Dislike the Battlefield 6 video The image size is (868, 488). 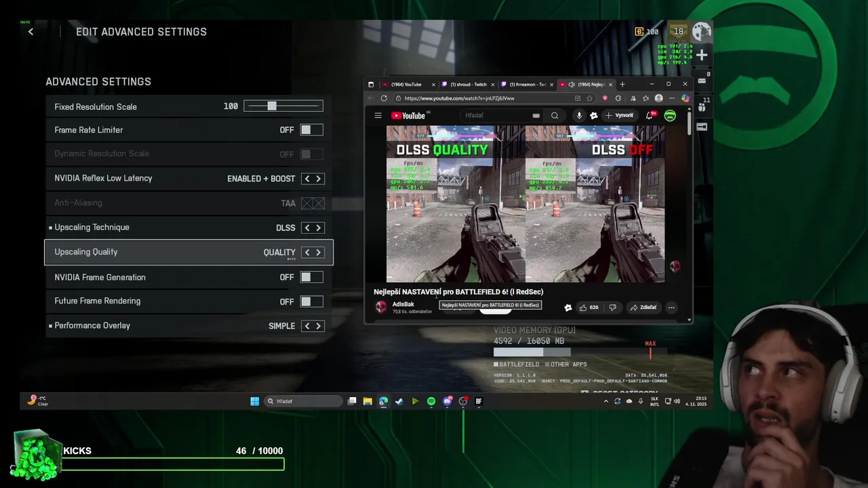(612, 308)
